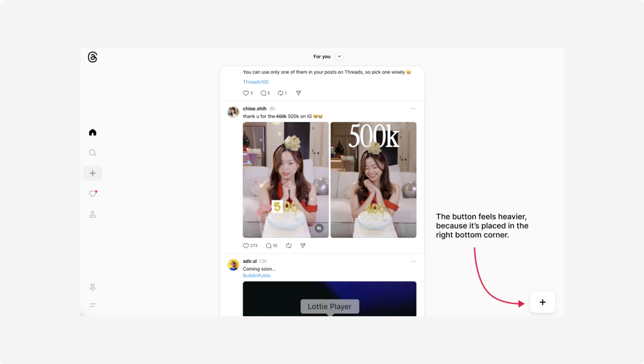Open comments on chloe.shih post (10)

coord(269,246)
